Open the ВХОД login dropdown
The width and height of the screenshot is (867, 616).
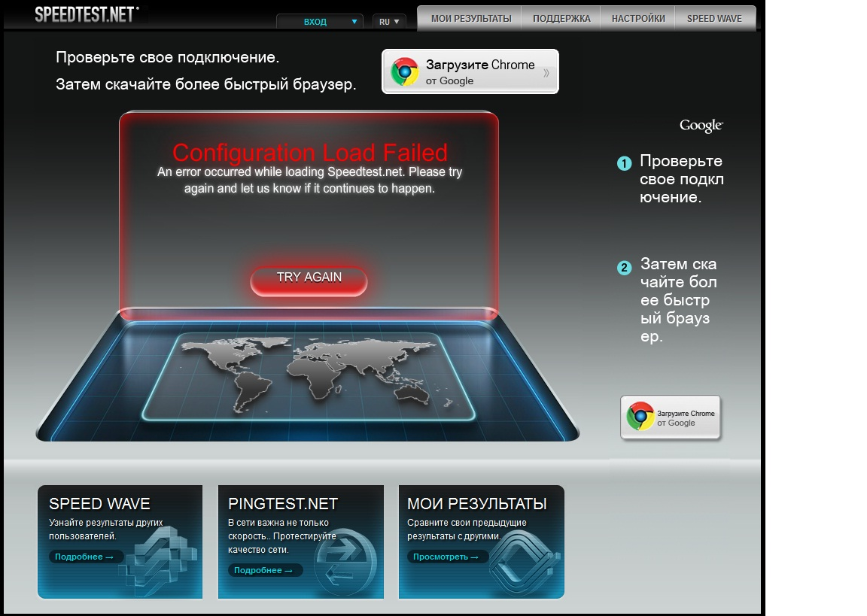320,22
